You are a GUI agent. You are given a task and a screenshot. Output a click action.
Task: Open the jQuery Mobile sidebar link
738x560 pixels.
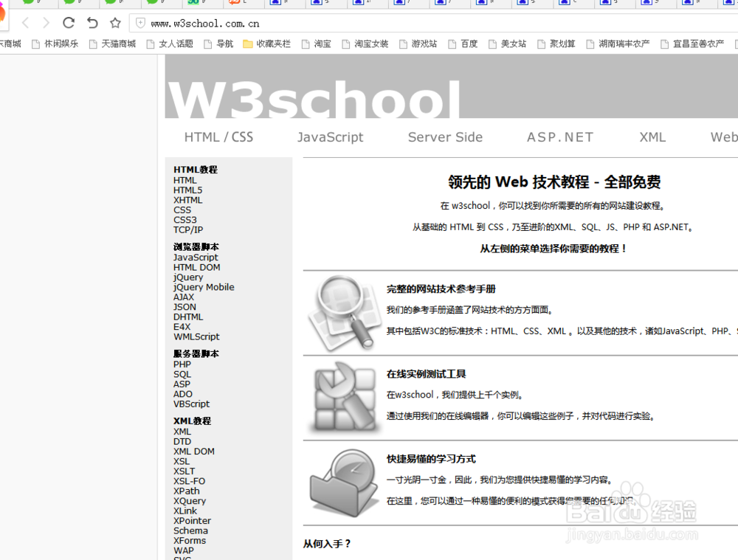coord(204,287)
